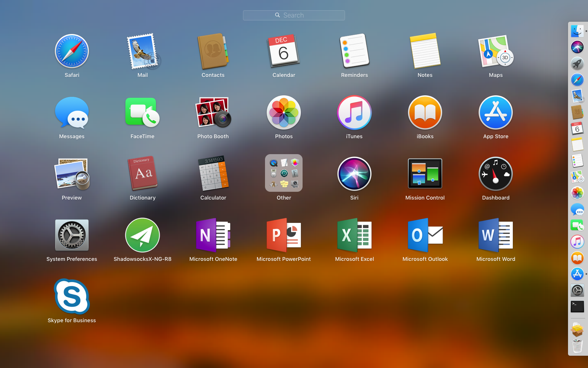Launch iTunes from Launchpad grid
Screen dimensions: 588x368
click(x=354, y=112)
